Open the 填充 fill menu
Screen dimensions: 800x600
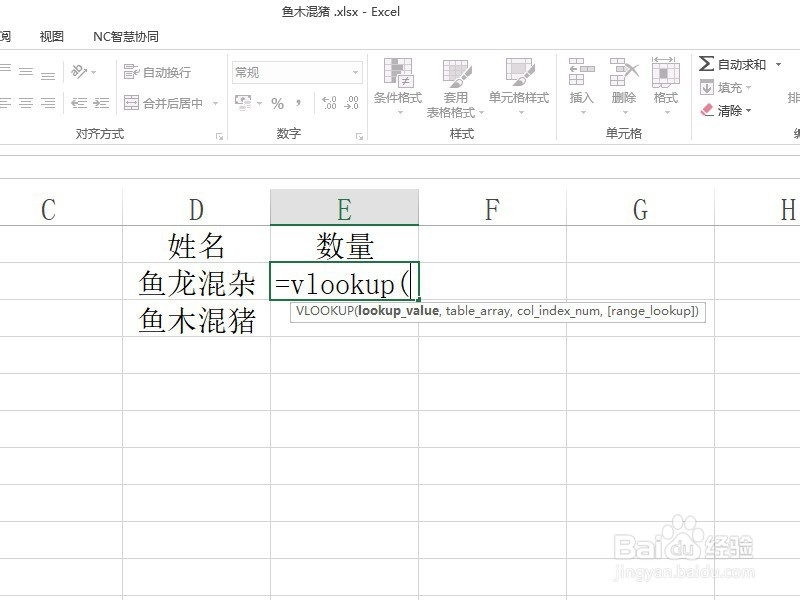click(726, 87)
